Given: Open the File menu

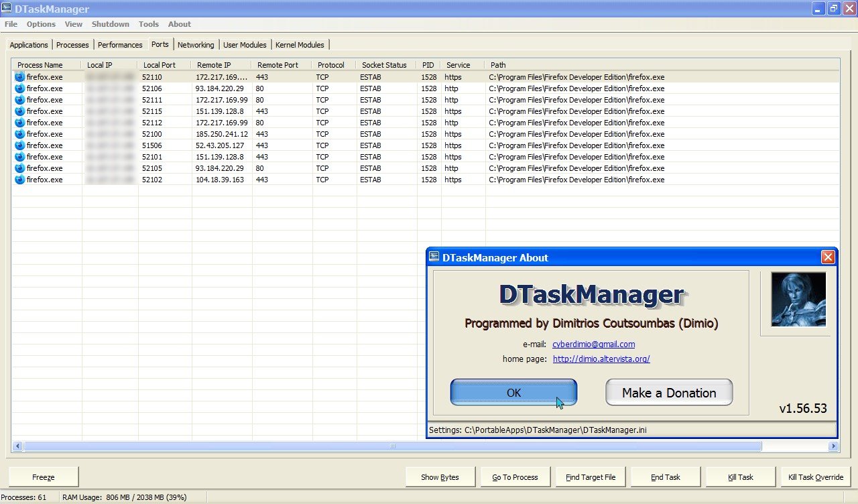Looking at the screenshot, I should [x=11, y=24].
